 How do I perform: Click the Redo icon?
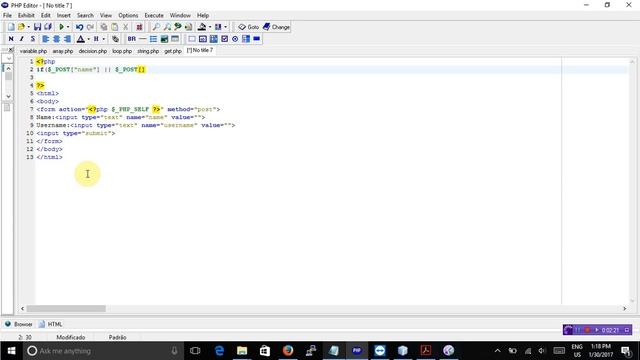90,27
